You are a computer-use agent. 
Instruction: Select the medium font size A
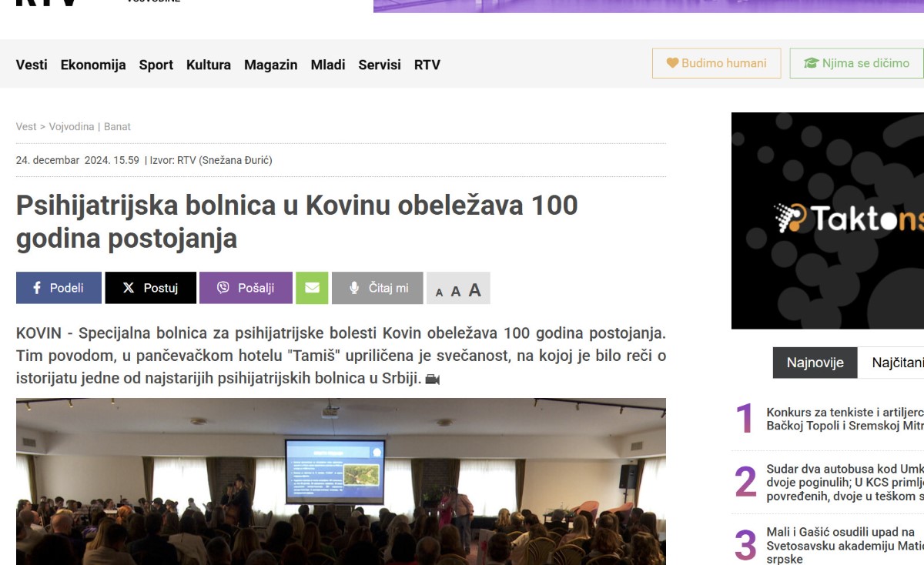point(456,291)
